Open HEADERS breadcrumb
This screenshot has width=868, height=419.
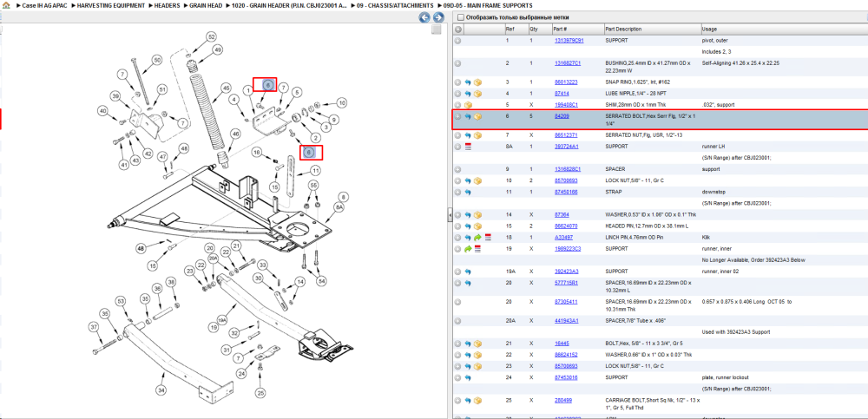tap(166, 5)
